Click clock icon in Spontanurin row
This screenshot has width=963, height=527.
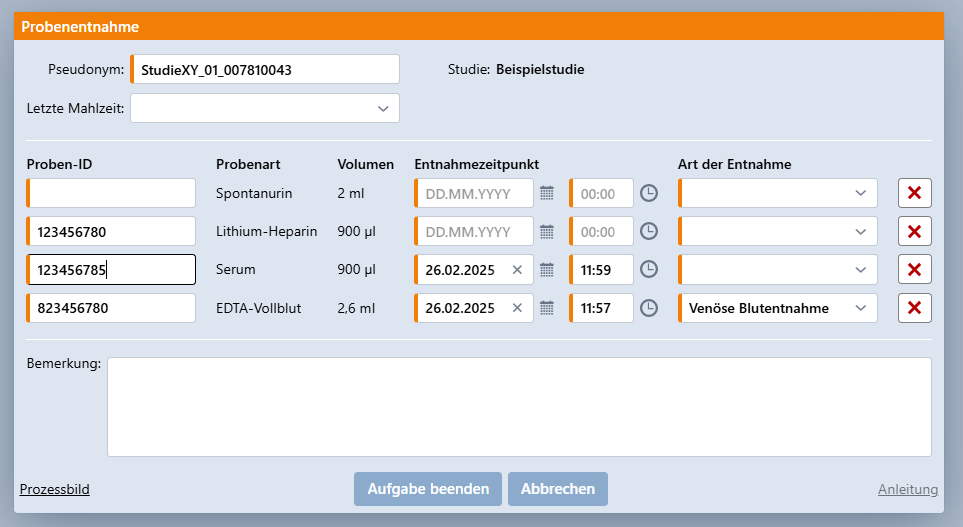tap(649, 193)
